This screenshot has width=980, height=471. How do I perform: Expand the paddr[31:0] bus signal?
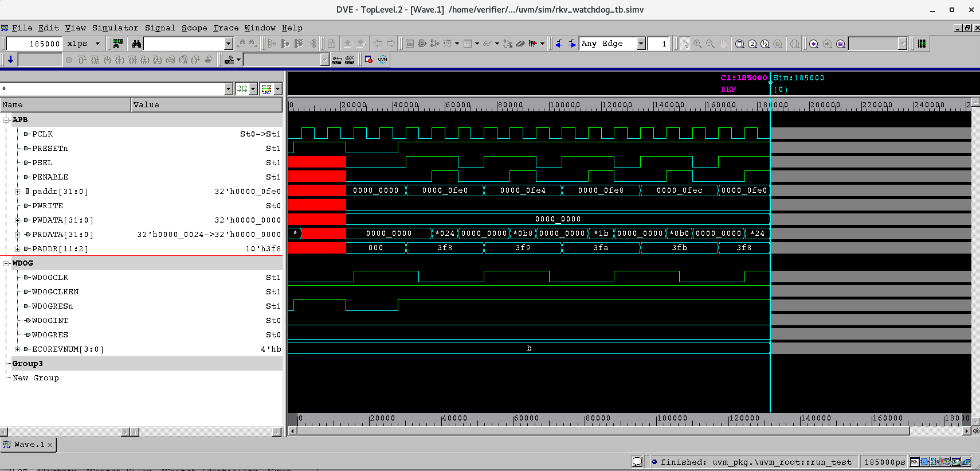point(18,192)
